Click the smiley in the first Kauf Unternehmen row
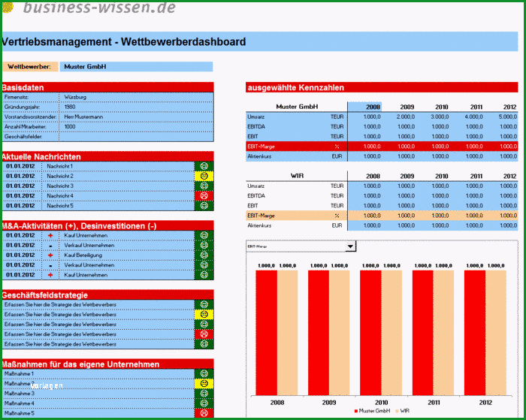This screenshot has width=526, height=420. click(204, 235)
